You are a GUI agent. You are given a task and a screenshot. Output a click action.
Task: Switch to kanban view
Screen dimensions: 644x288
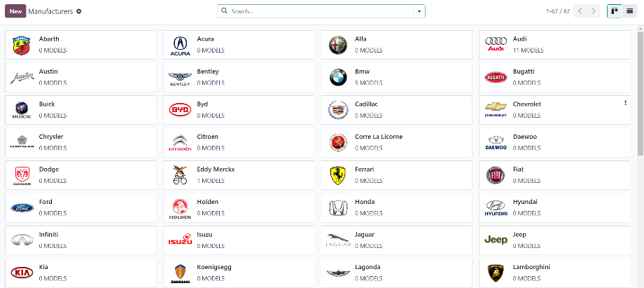tap(615, 11)
